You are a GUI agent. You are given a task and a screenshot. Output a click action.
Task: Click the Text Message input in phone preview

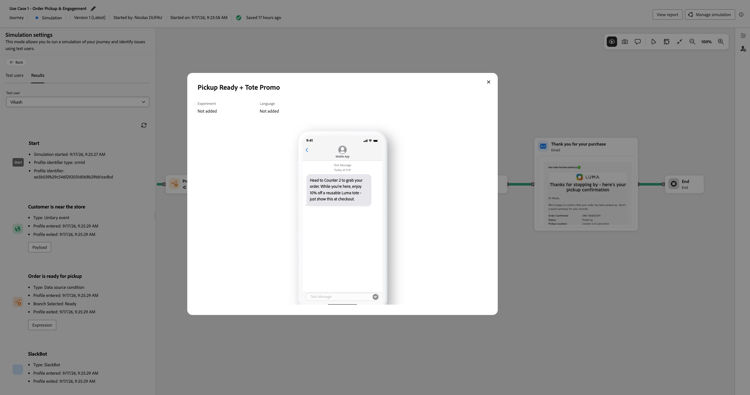(x=339, y=296)
